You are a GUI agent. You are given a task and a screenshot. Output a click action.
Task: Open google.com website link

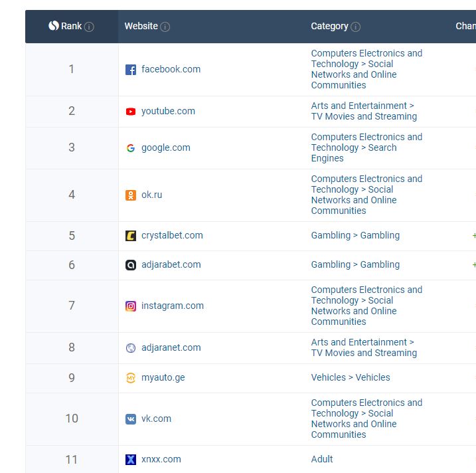point(166,147)
